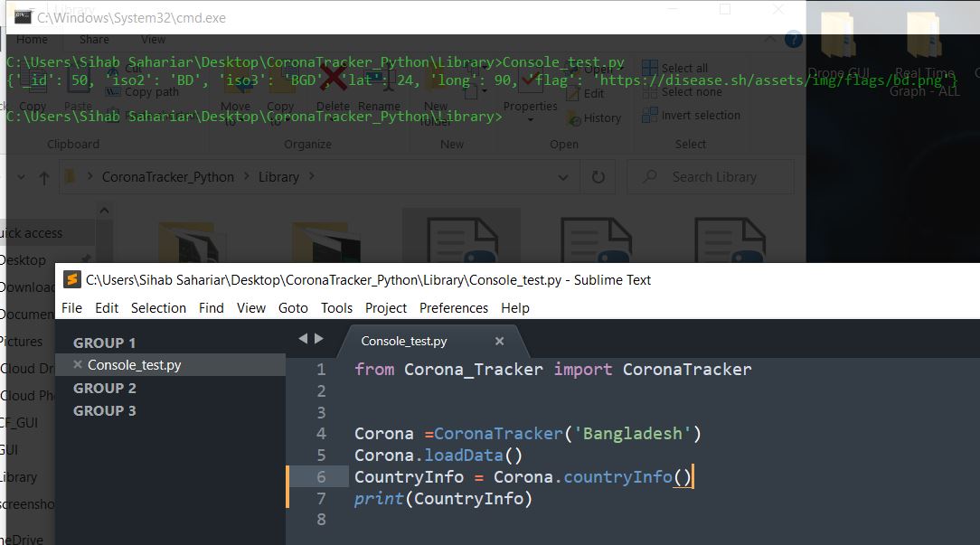
Task: Open the Project menu in Sublime Text
Action: coord(386,308)
